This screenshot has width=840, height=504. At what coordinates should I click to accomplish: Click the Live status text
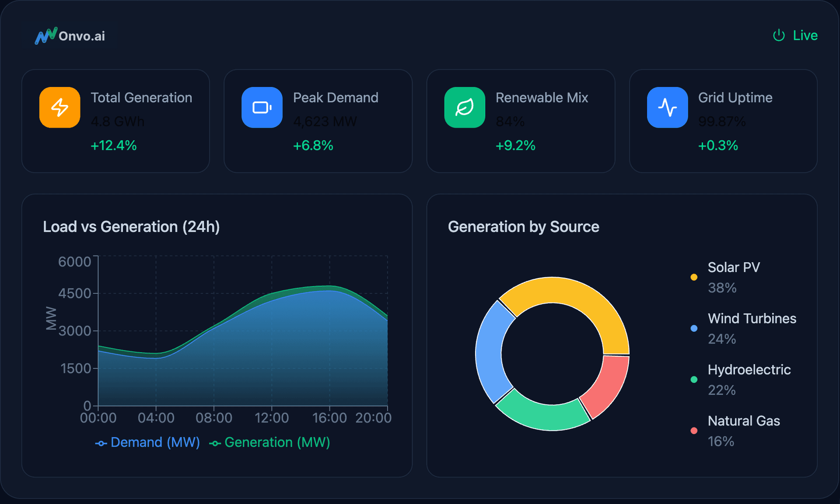coord(805,35)
